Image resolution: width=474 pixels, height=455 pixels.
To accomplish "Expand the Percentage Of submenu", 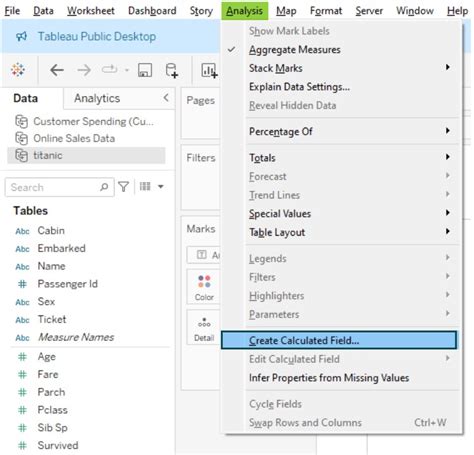I will [x=342, y=131].
